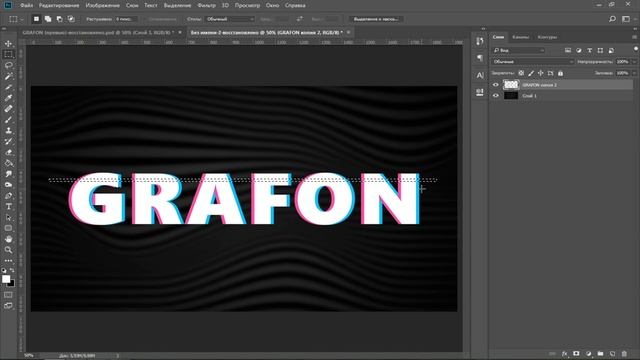Viewport: 640px width, 360px height.
Task: Select the GRAFON копия 2 layer thumbnail
Action: [511, 84]
